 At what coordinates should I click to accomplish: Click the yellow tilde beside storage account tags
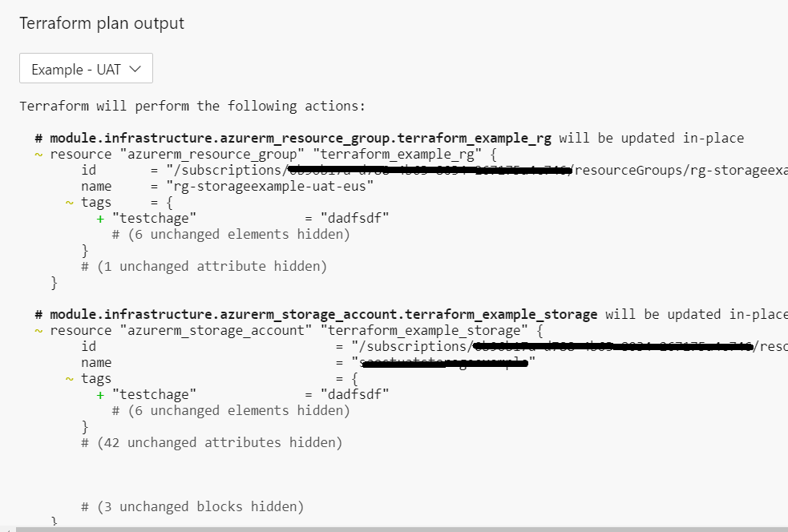click(70, 379)
